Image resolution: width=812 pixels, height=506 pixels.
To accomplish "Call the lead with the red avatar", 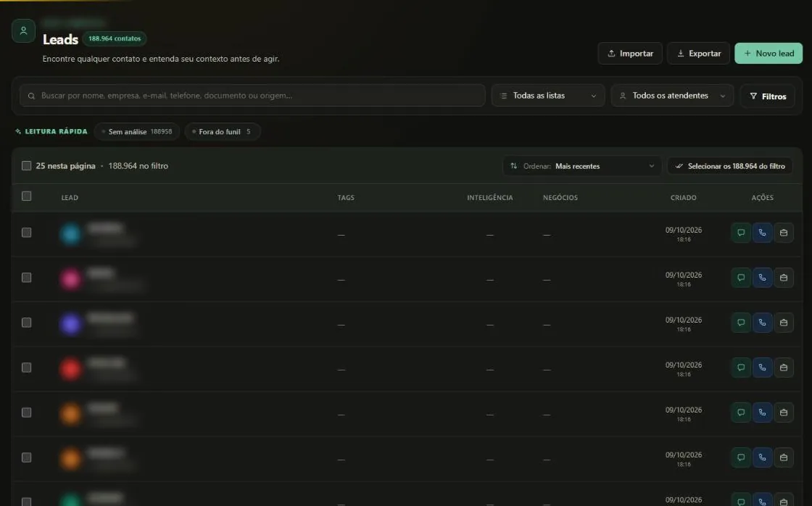I will pyautogui.click(x=762, y=368).
